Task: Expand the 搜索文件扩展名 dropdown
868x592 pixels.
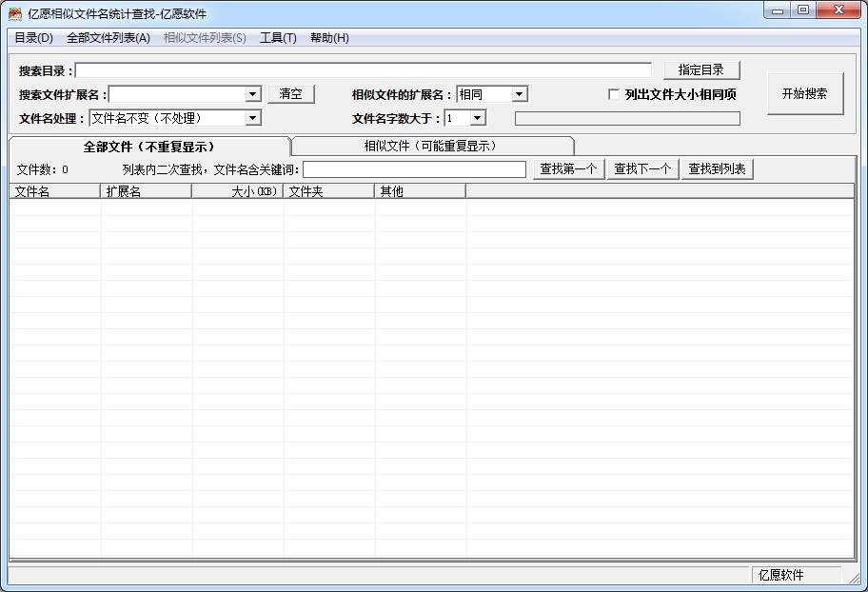Action: coord(253,94)
